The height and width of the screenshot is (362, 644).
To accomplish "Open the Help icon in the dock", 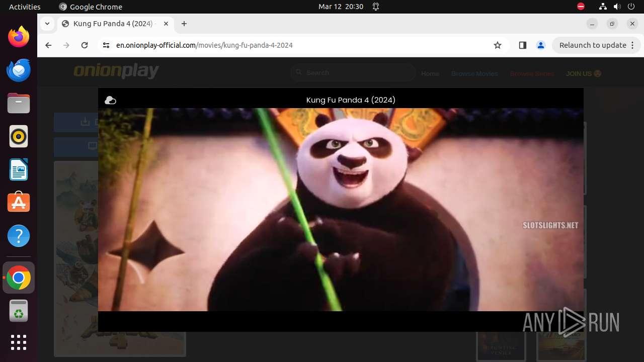I will tap(19, 236).
